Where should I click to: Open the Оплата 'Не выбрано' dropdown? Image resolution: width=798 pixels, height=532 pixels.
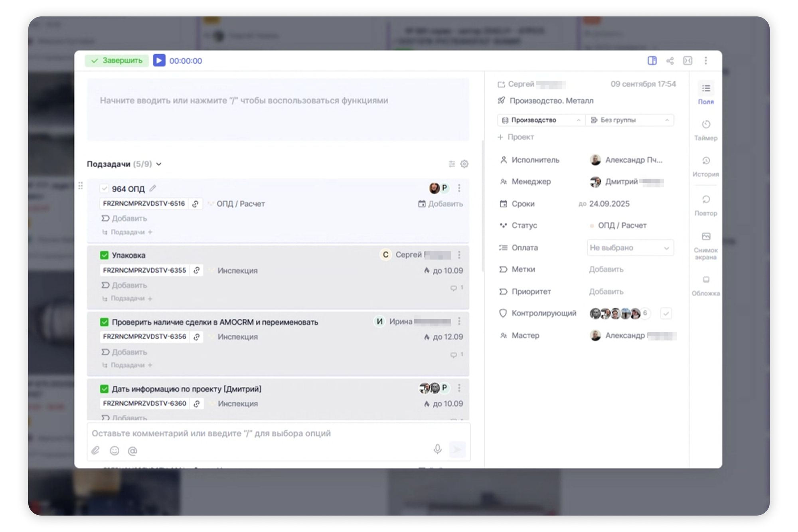(x=630, y=248)
